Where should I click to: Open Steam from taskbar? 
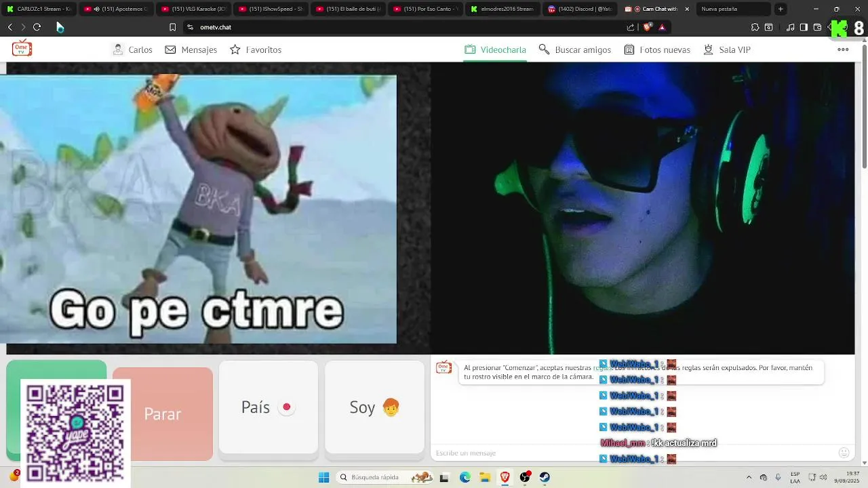coord(545,477)
